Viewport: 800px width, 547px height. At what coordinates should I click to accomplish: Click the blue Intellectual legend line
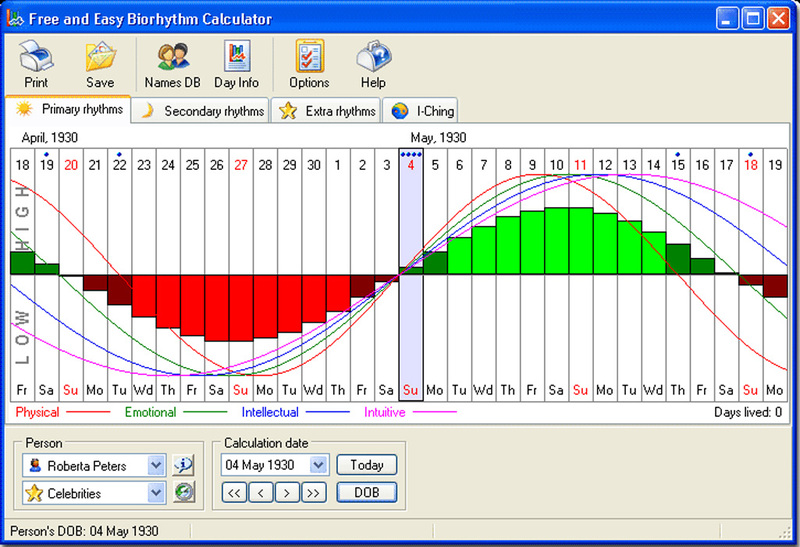[x=328, y=412]
